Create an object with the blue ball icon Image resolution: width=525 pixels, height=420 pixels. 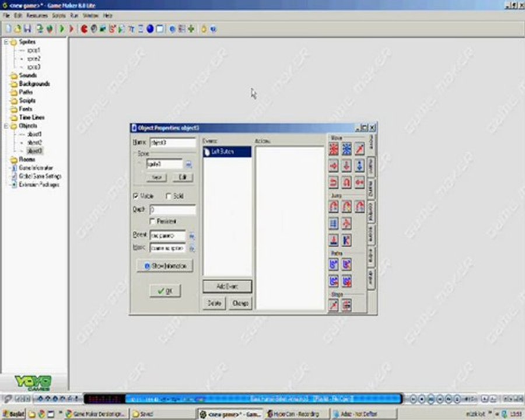coord(150,29)
